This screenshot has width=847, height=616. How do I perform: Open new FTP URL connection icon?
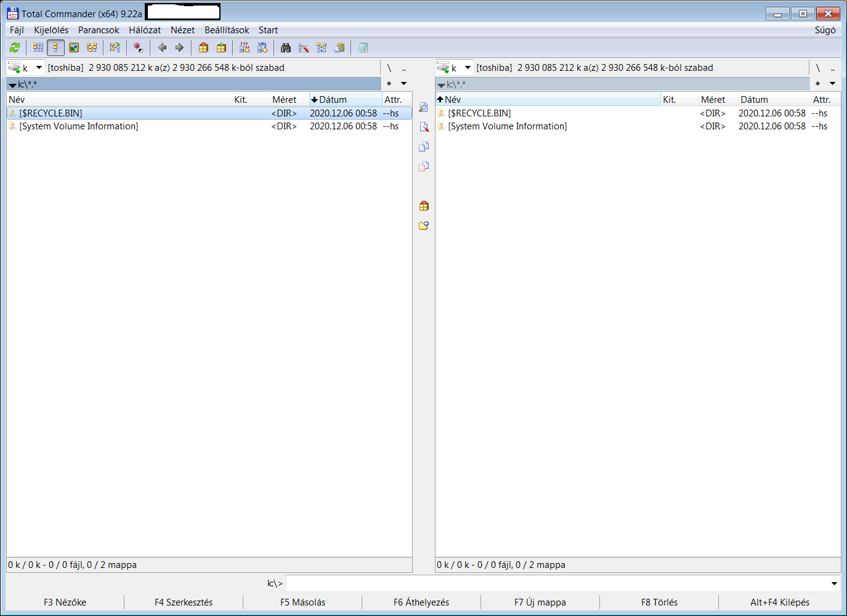coord(262,47)
